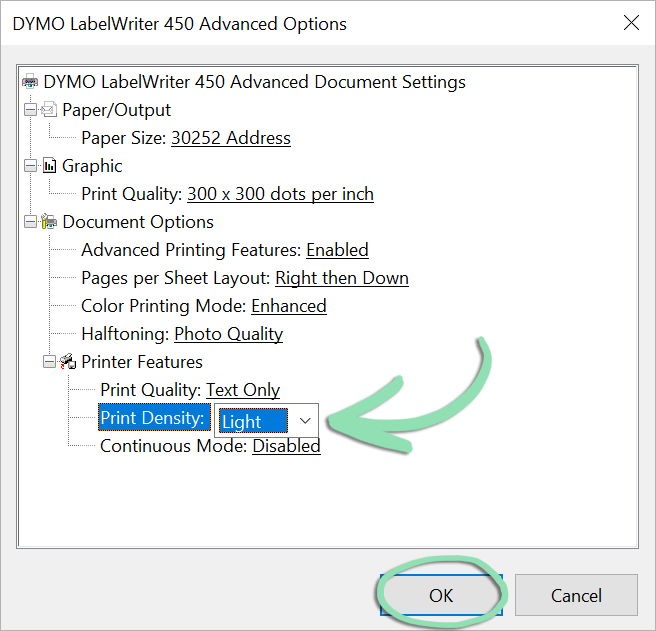Collapse the Document Options tree node
This screenshot has height=631, width=656.
(x=31, y=222)
